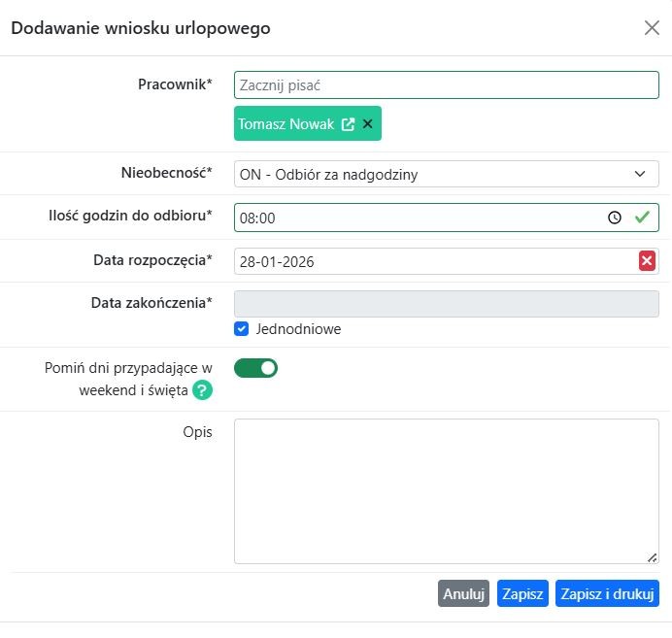Click the green validation checkmark icon
672x638 pixels.
(641, 218)
